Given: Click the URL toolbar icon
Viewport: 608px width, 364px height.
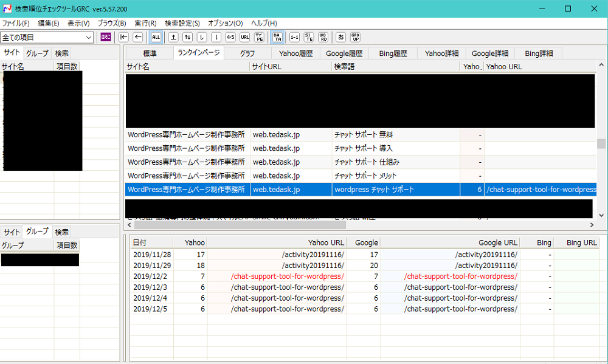Looking at the screenshot, I should tap(244, 37).
